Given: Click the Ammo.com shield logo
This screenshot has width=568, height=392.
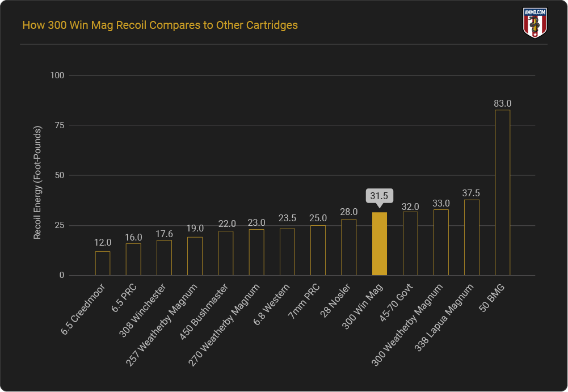Looking at the screenshot, I should [x=534, y=23].
